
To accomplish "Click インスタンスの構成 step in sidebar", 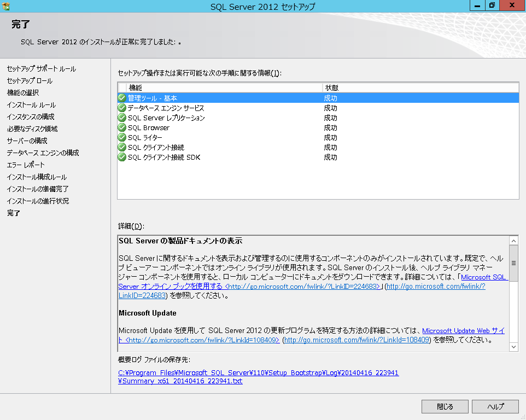I will coord(31,116).
